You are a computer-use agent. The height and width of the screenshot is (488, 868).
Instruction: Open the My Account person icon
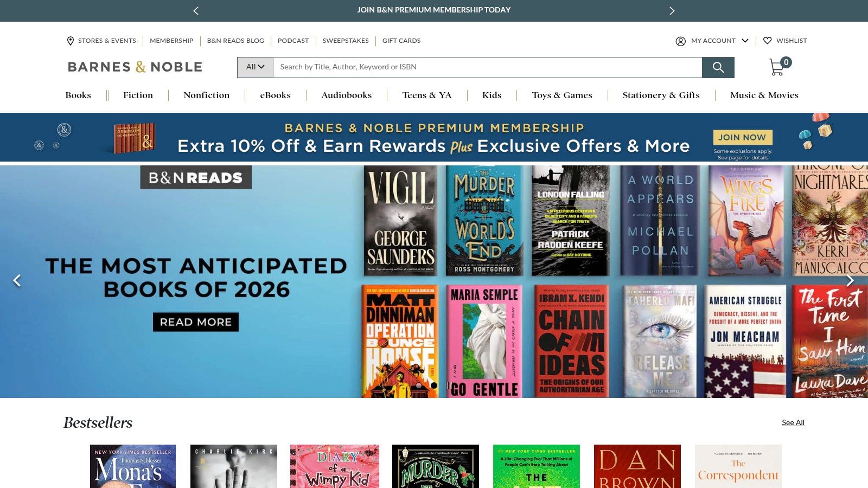[x=680, y=41]
